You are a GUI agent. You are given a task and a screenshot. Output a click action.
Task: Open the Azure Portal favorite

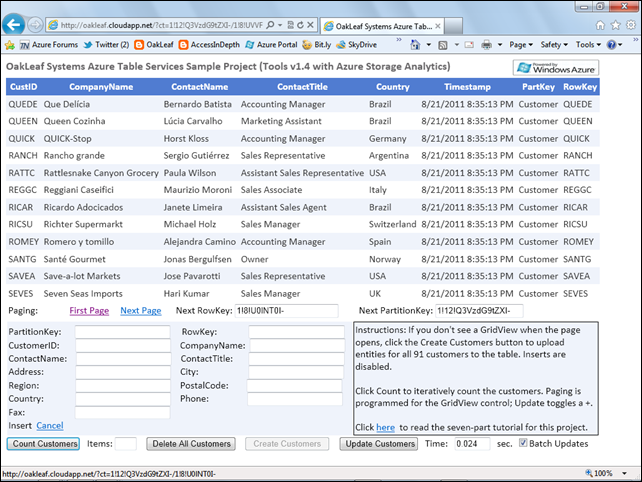271,45
